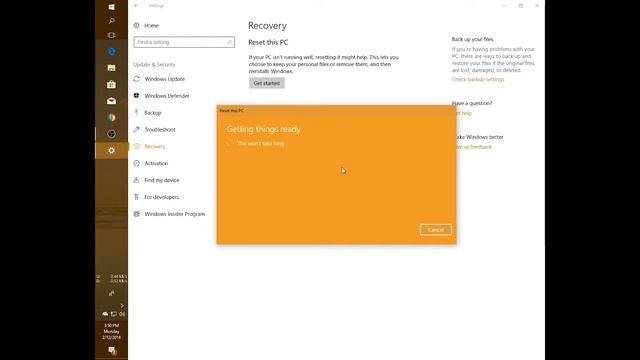
Task: Click the Backup arrow icon
Action: tap(136, 112)
